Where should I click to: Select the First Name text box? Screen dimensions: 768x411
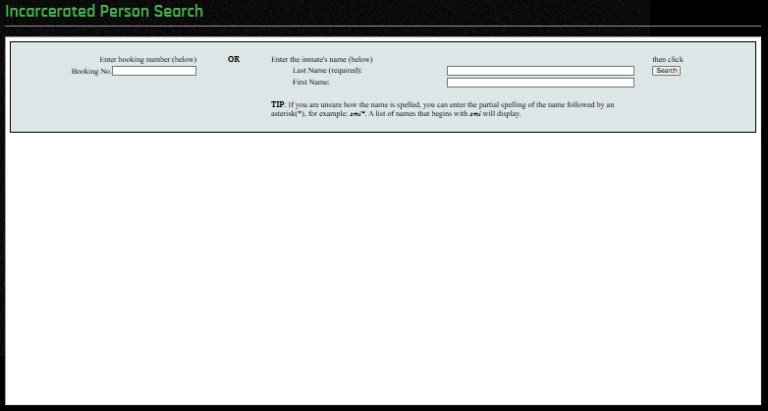click(540, 83)
